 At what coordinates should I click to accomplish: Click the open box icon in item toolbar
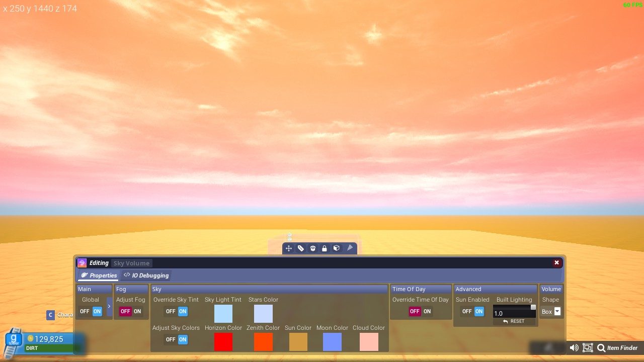pyautogui.click(x=312, y=248)
